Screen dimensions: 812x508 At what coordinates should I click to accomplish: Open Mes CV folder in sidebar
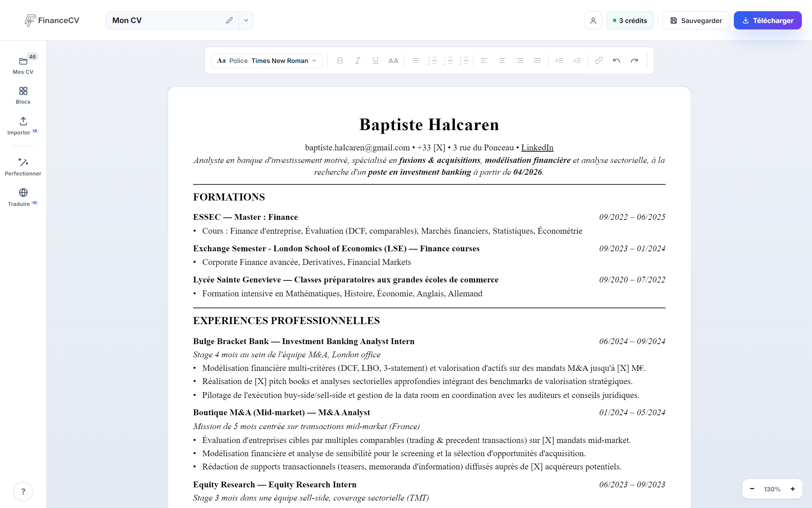point(23,65)
